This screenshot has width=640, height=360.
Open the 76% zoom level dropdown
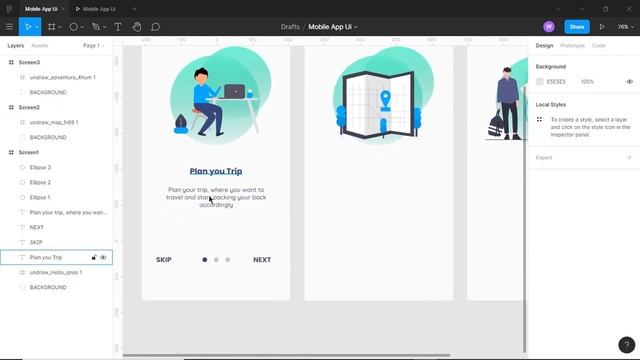(625, 27)
